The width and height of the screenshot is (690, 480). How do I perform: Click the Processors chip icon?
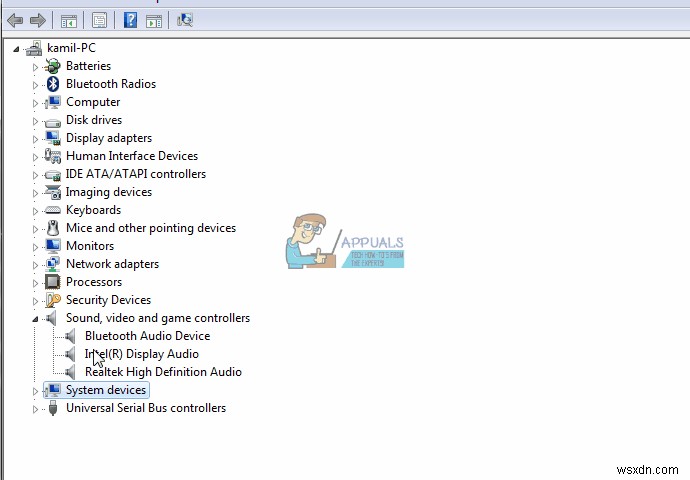tap(53, 282)
